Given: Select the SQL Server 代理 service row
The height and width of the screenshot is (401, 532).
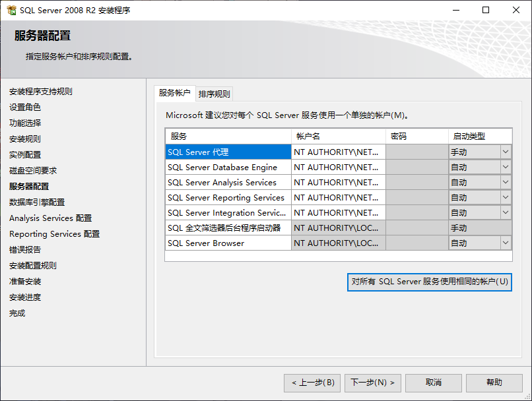Looking at the screenshot, I should click(228, 152).
